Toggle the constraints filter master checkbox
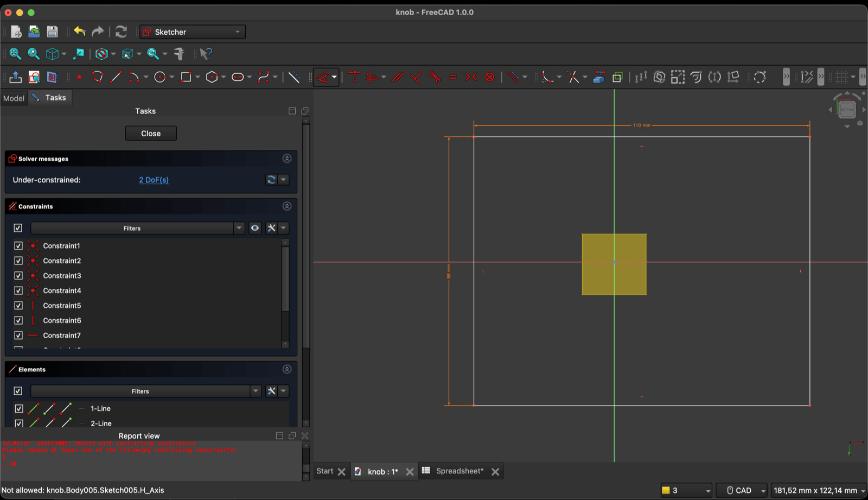 (x=18, y=228)
